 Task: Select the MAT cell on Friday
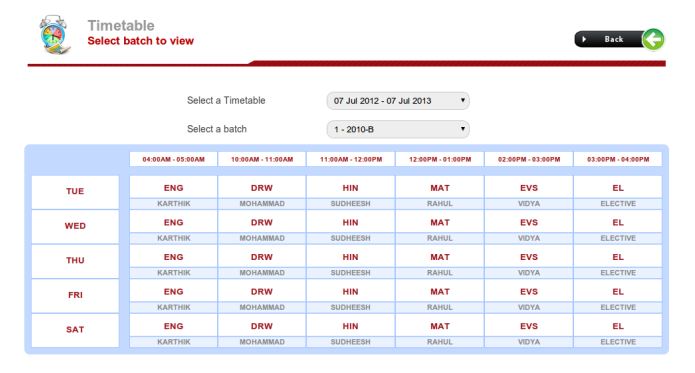[x=440, y=291]
